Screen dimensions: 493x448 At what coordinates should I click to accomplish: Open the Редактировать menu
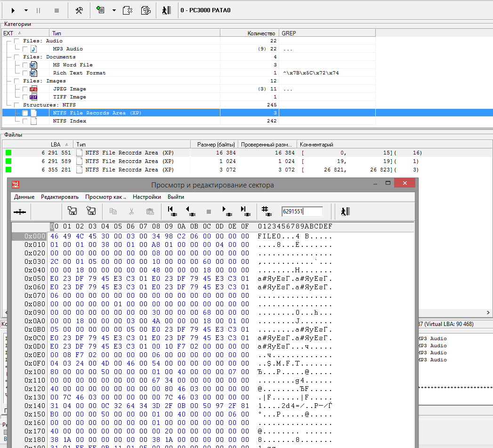pyautogui.click(x=59, y=197)
